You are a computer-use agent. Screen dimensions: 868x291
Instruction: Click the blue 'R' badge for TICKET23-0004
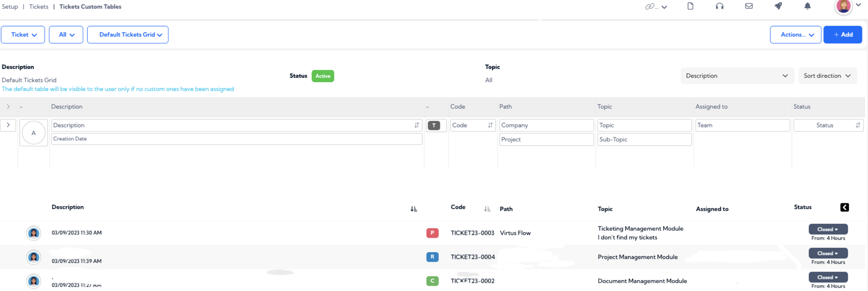click(x=432, y=257)
